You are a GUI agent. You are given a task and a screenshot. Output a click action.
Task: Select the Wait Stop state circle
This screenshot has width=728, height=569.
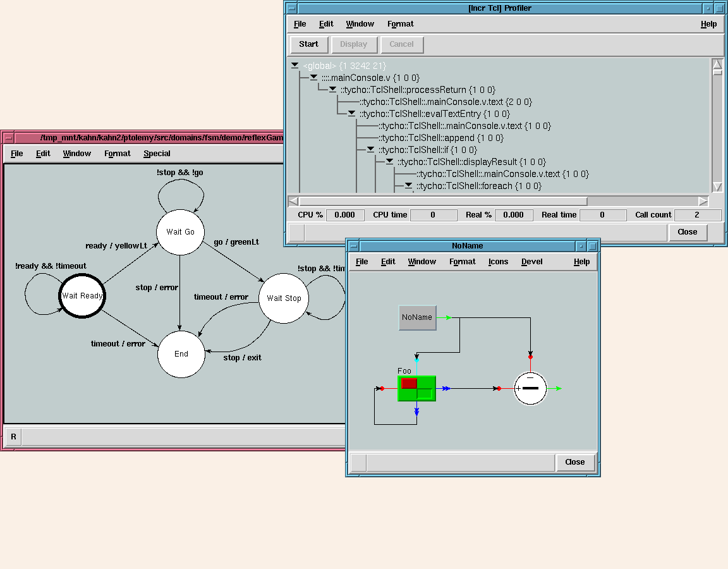pos(284,298)
